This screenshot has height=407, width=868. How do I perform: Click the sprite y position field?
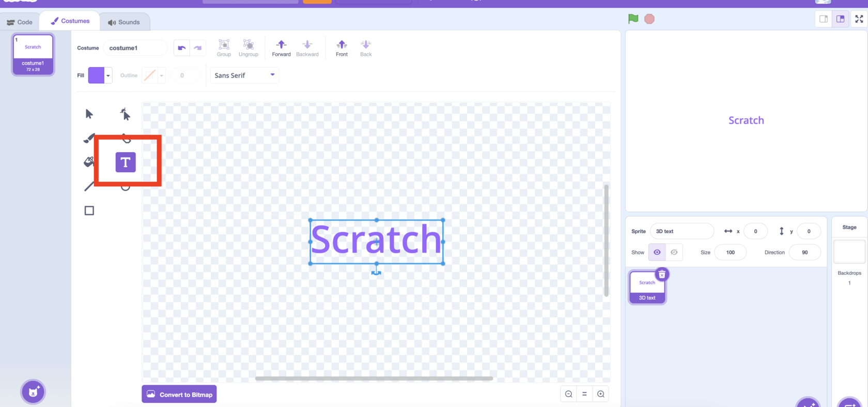[809, 231]
